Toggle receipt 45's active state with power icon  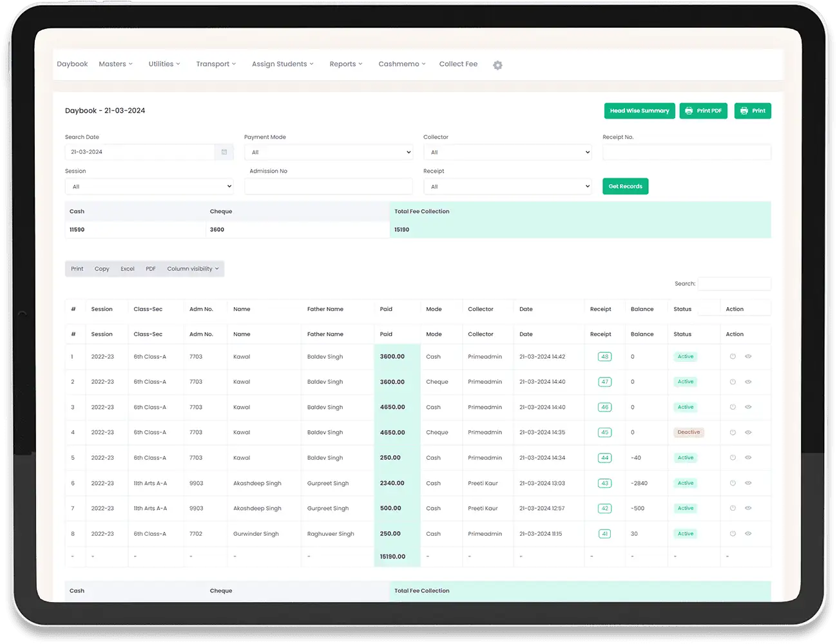tap(733, 432)
